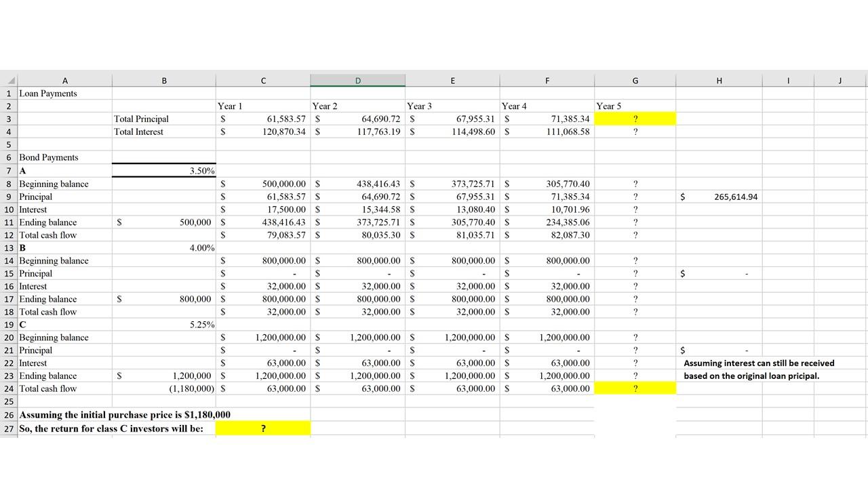The height and width of the screenshot is (488, 868).
Task: Select the 5.25% rate cell for bond C
Action: (164, 324)
